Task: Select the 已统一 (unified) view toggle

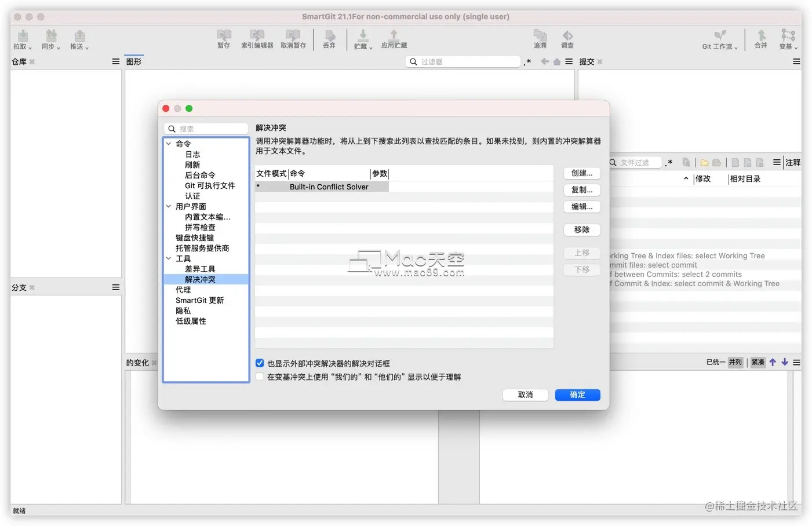Action: point(716,362)
